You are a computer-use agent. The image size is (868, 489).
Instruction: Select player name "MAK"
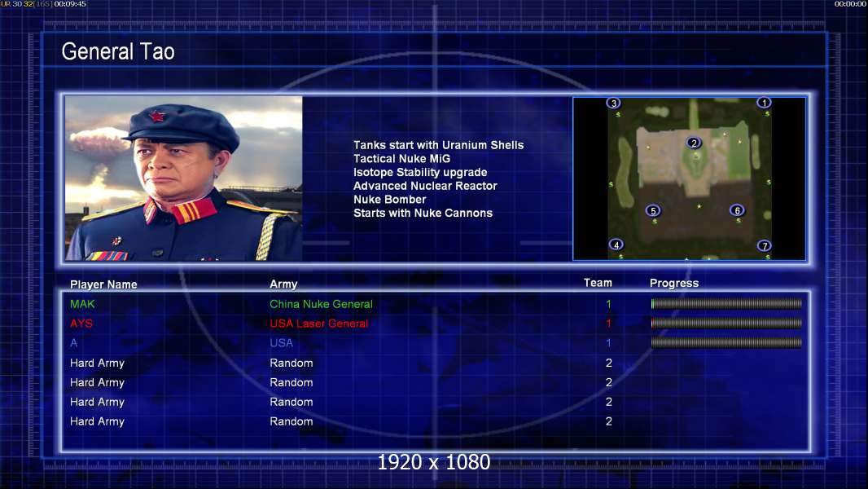pos(82,304)
